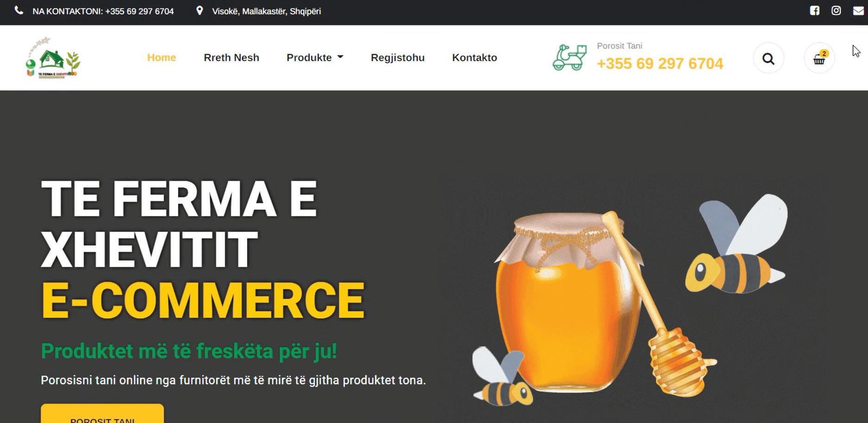
Task: Click the phone handset icon in top bar
Action: click(19, 11)
